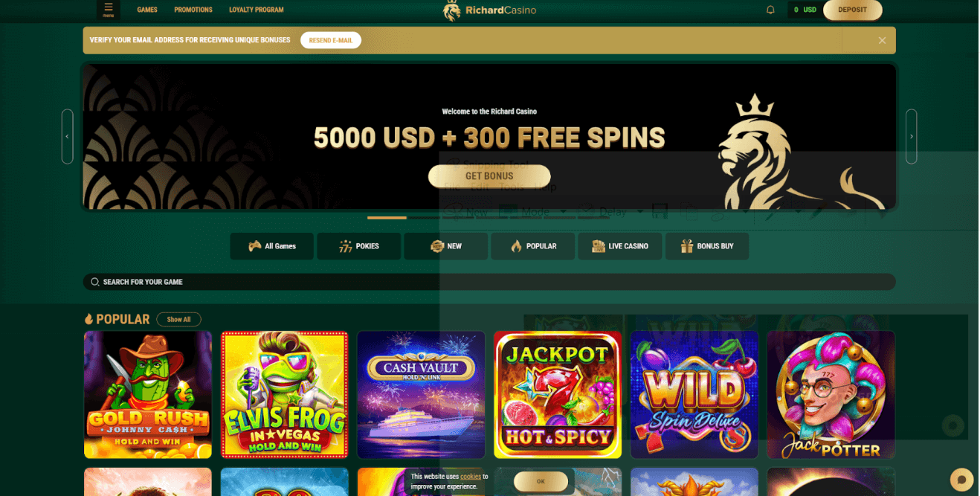Open the Loyalty Program menu item
The image size is (980, 496).
(x=257, y=10)
